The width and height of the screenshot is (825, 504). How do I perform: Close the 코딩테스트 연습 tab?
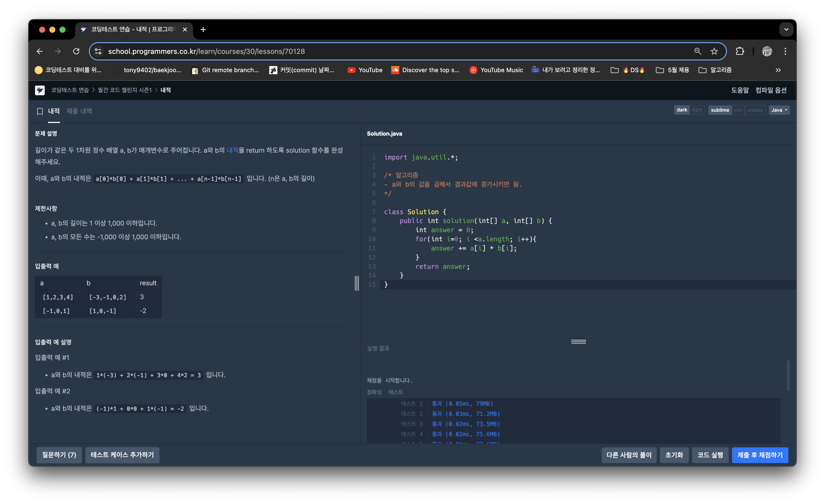(x=185, y=29)
